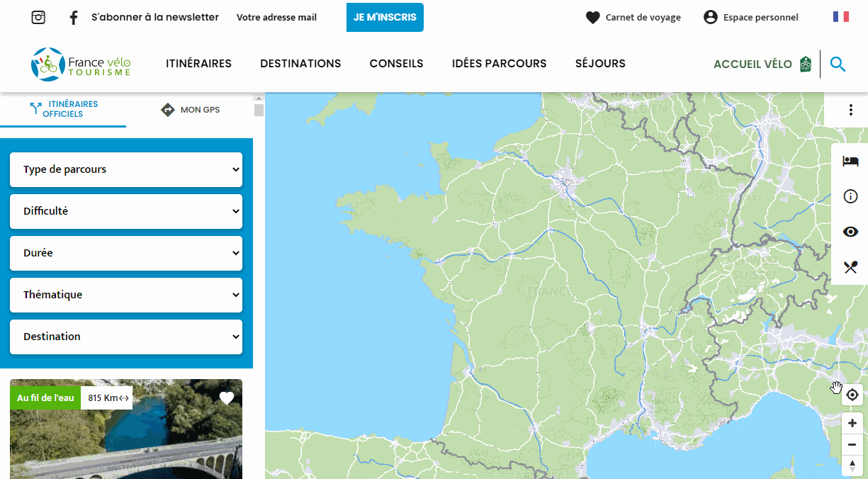
Task: Open the three-dot map options menu
Action: [850, 110]
